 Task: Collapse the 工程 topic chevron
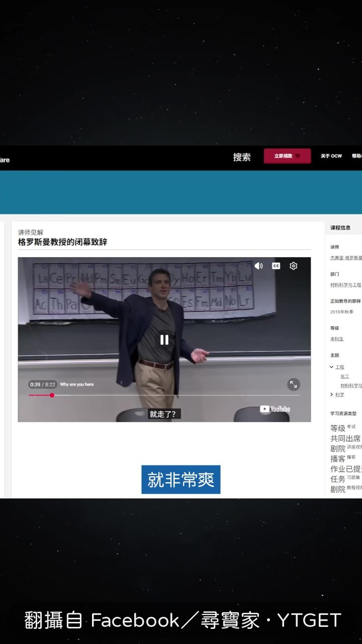(332, 367)
